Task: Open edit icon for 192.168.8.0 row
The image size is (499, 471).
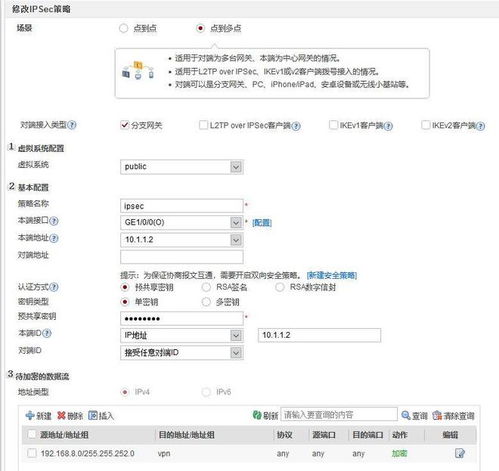Action: [x=460, y=453]
